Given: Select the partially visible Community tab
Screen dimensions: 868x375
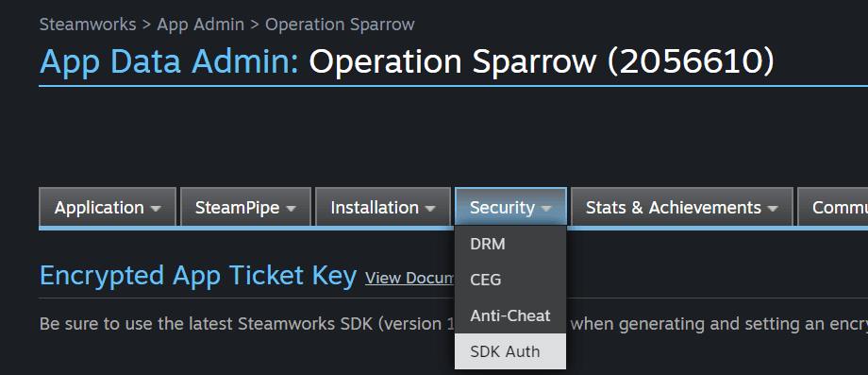Looking at the screenshot, I should coord(833,207).
